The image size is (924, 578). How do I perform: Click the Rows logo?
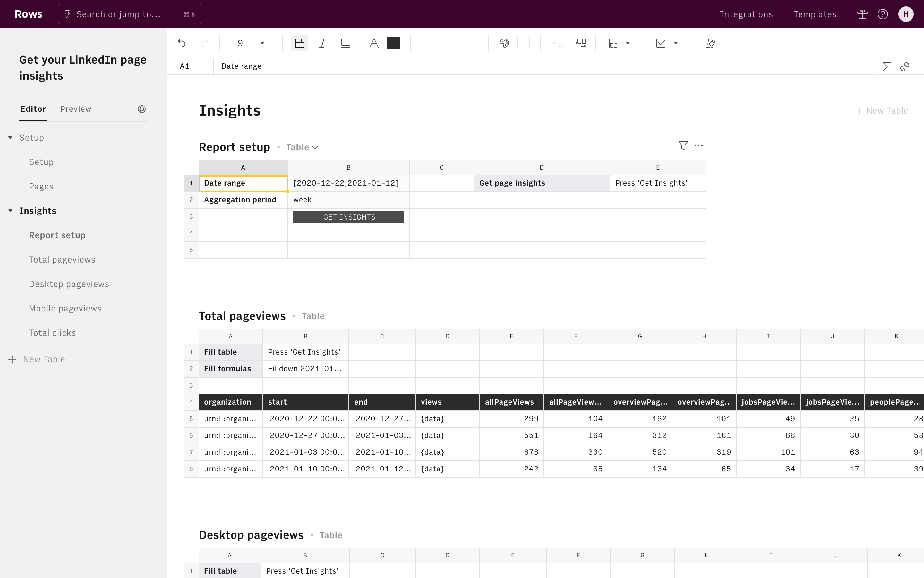pyautogui.click(x=29, y=14)
